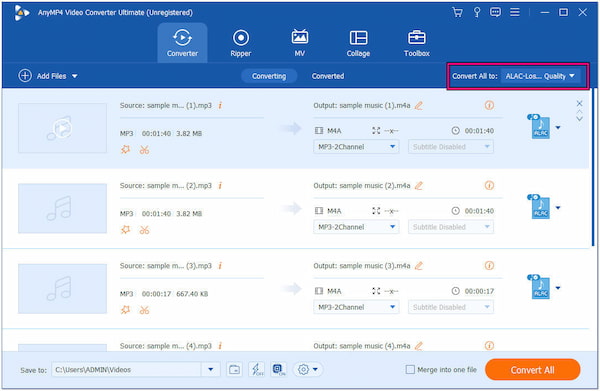
Task: Click the vertical scrollbar of file list
Action: pyautogui.click(x=593, y=167)
